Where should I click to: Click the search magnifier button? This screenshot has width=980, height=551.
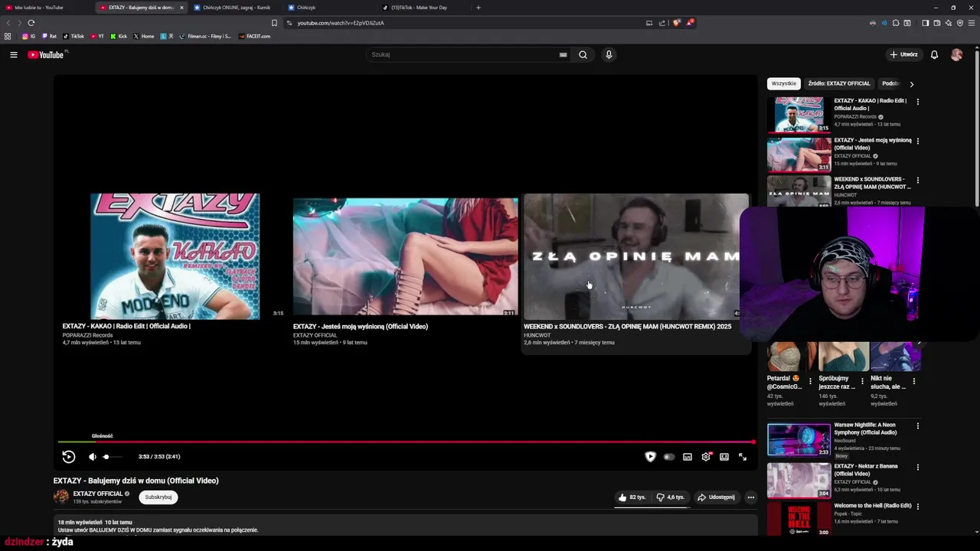coord(583,54)
